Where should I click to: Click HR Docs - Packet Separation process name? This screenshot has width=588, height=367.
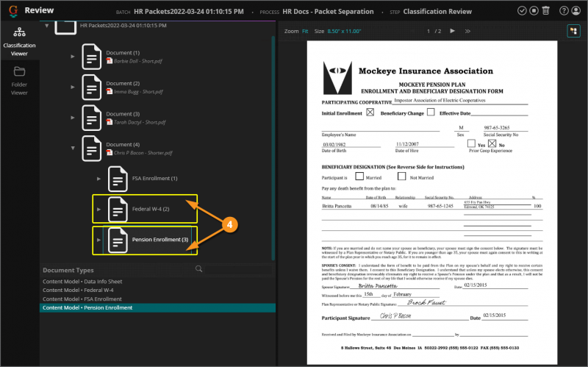(328, 12)
